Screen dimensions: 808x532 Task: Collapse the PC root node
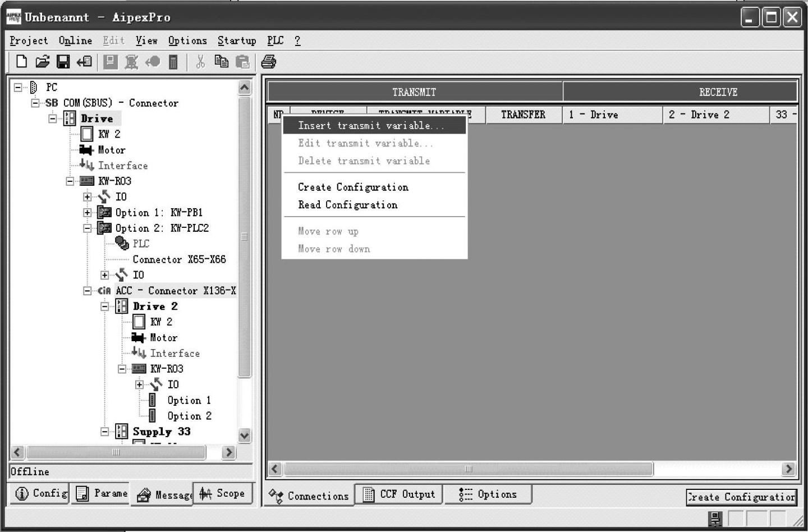click(x=18, y=87)
